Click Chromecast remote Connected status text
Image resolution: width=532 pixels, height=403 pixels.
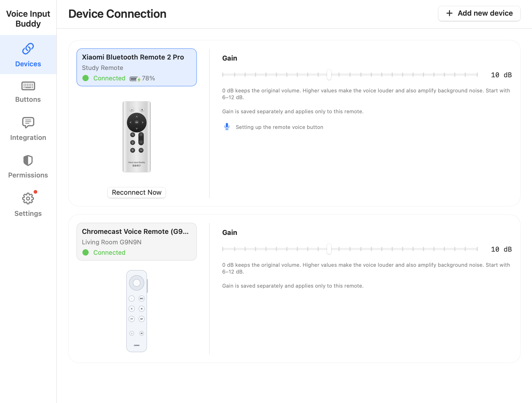(109, 253)
